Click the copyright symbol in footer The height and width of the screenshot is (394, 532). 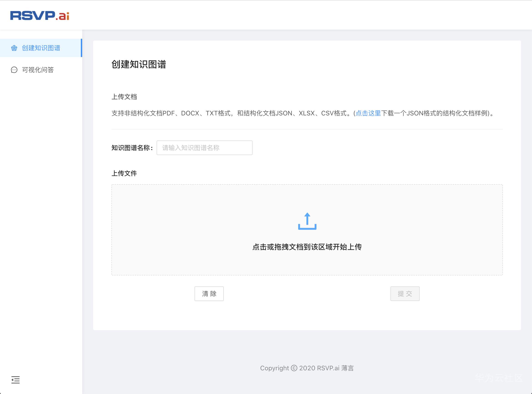pos(294,368)
